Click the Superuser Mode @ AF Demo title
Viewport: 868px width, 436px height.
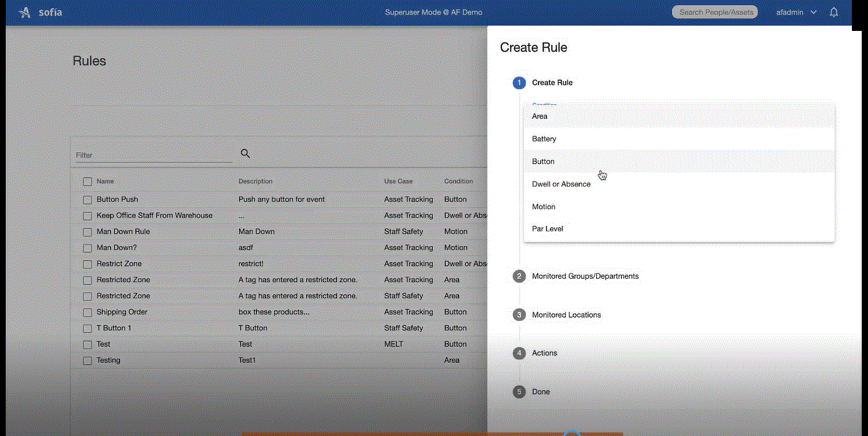point(434,12)
